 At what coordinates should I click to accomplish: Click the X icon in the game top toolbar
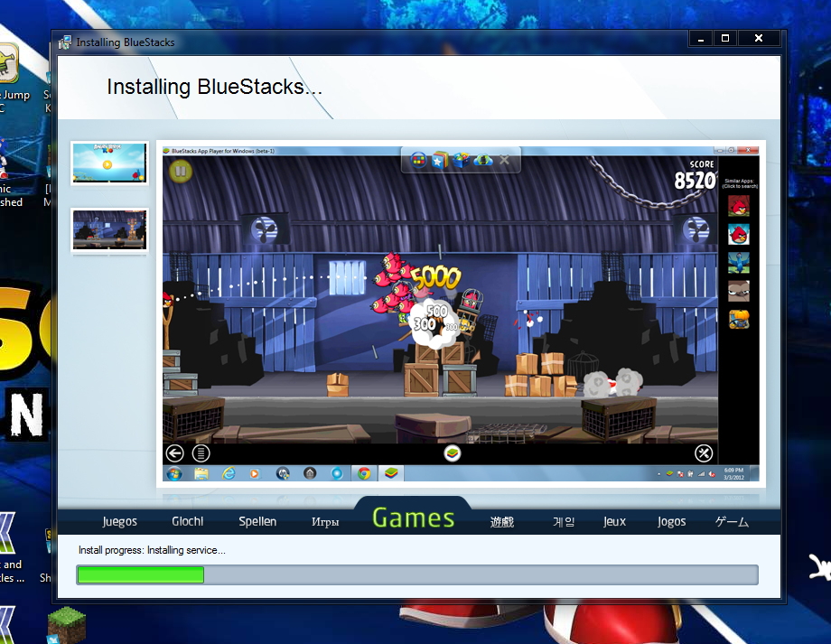coord(505,160)
